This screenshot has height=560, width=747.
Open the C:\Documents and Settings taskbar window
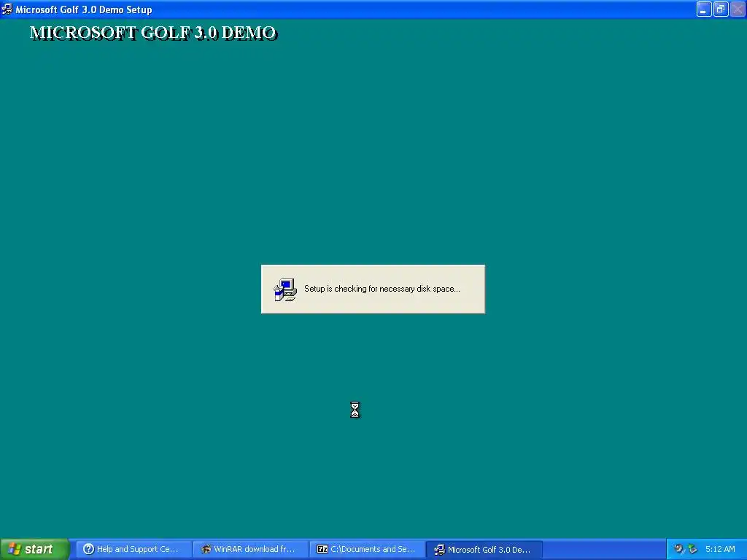pyautogui.click(x=368, y=549)
